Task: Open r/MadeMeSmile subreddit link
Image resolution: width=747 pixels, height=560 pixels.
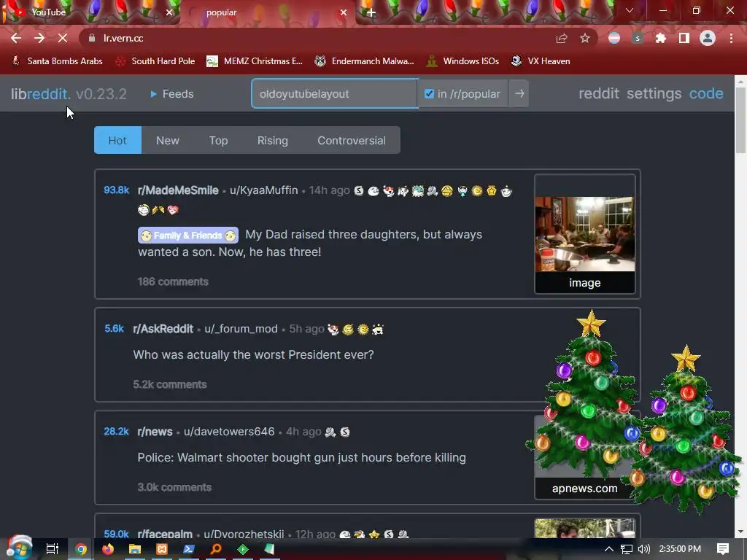Action: tap(178, 190)
